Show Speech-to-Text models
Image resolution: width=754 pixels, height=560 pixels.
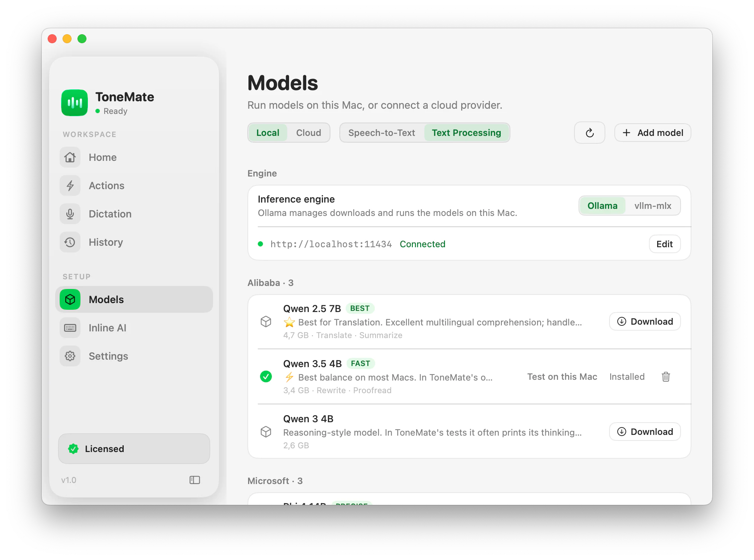coord(381,133)
